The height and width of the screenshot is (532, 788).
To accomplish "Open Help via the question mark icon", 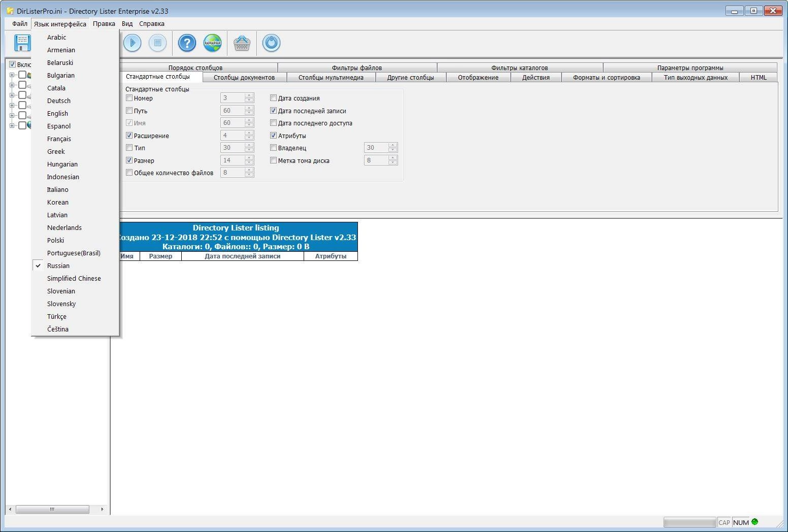I will tap(187, 43).
